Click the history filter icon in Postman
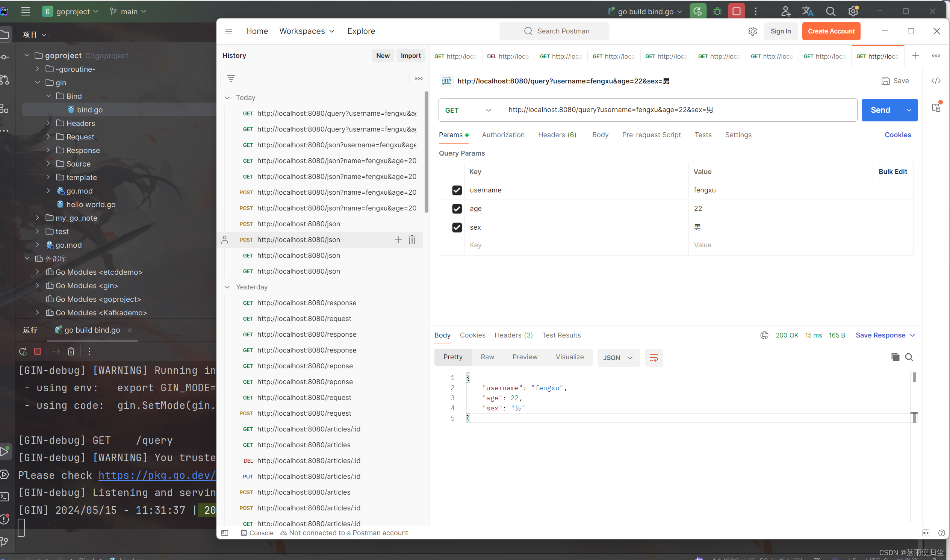The width and height of the screenshot is (950, 560). tap(231, 79)
